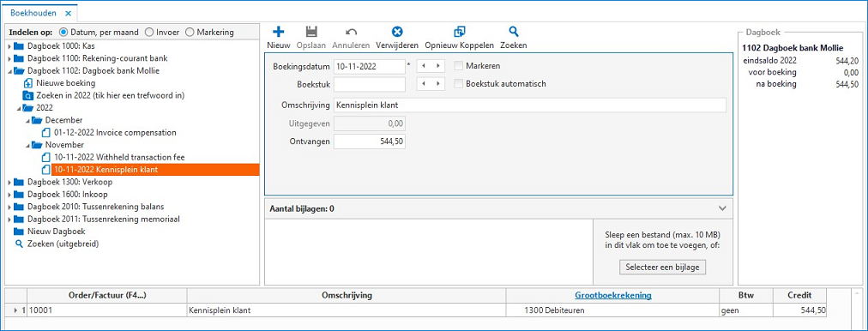
Task: Switch to the Boekhouden tab
Action: pos(33,13)
